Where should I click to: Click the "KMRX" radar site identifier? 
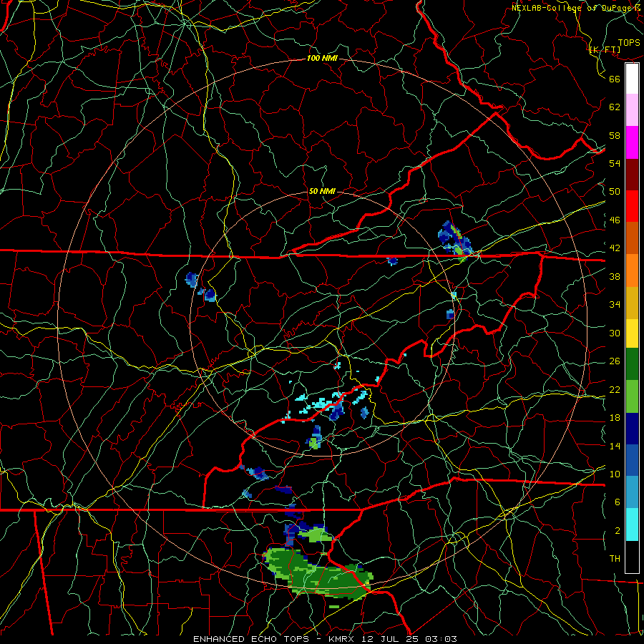pos(343,639)
